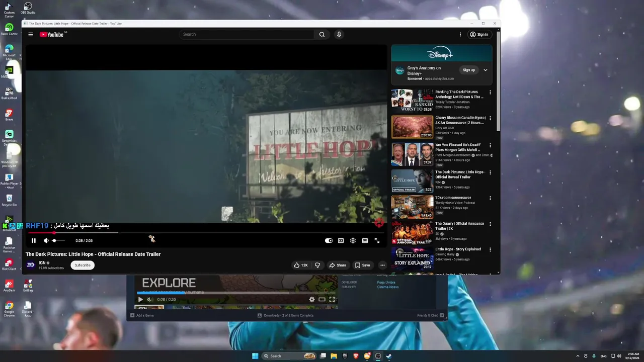Enter fullscreen on the YouTube player
This screenshot has height=362, width=644.
click(x=377, y=241)
